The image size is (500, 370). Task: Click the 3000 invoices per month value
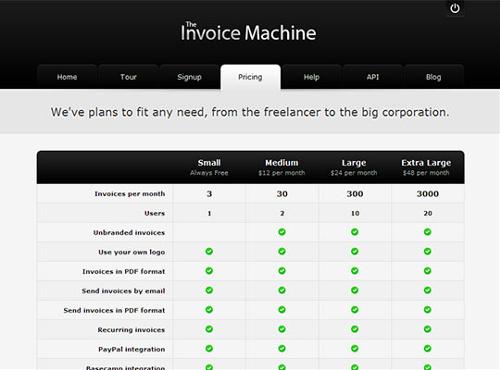[428, 194]
